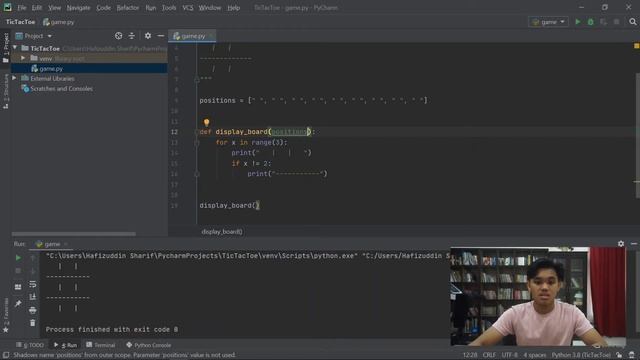Open the VCS menu

tap(188, 7)
